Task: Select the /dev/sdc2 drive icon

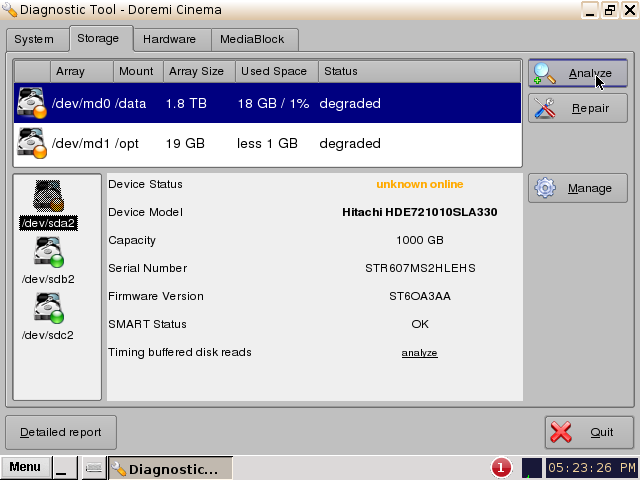Action: pos(48,308)
